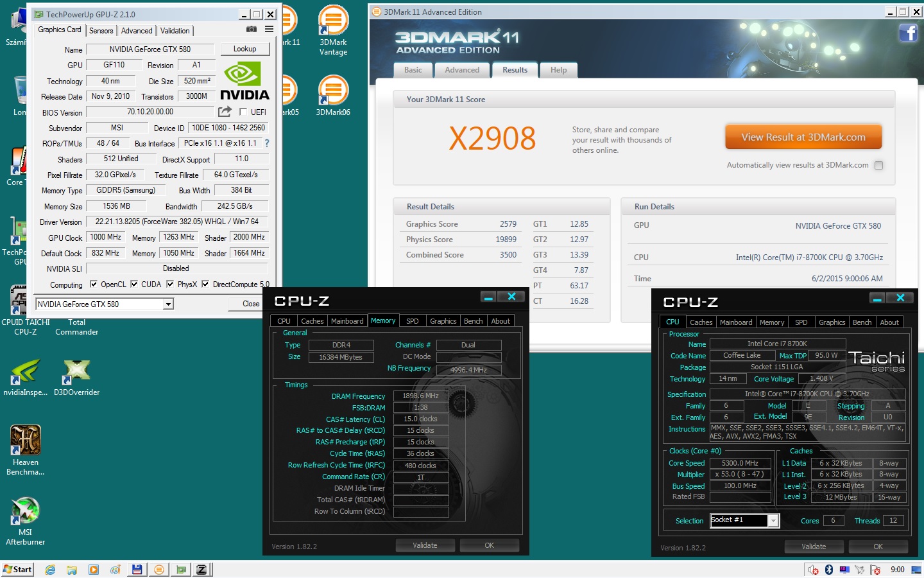This screenshot has width=924, height=578.
Task: Click the Driver Version field in GPU-Z
Action: click(x=177, y=222)
